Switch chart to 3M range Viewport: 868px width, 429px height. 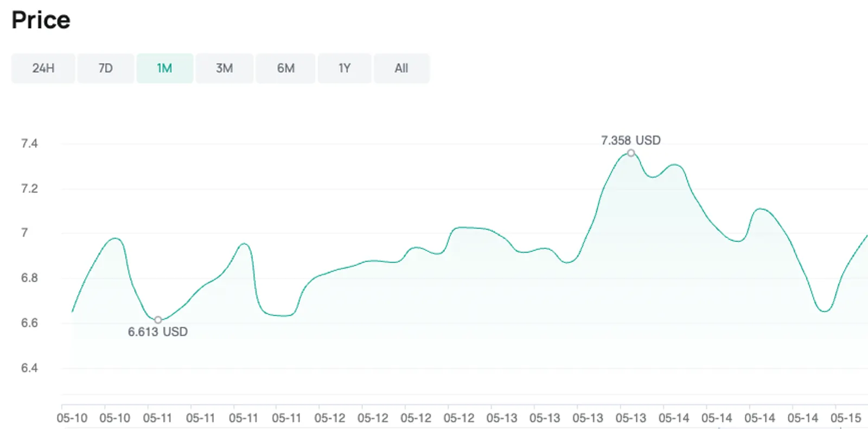(225, 68)
